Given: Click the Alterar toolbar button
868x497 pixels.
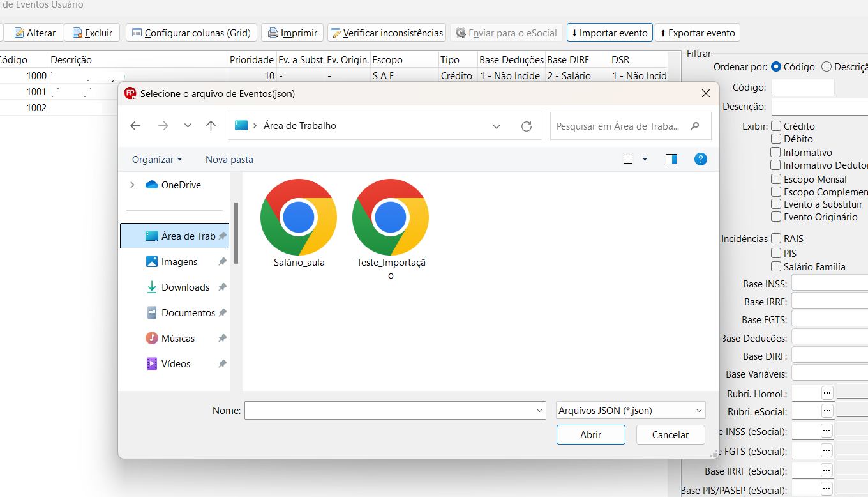Looking at the screenshot, I should pos(35,33).
